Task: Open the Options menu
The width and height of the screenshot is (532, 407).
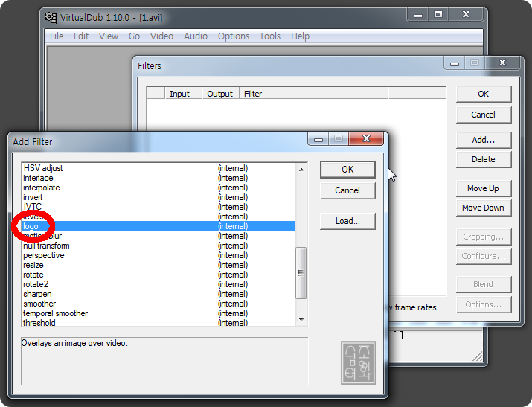Action: pyautogui.click(x=234, y=36)
